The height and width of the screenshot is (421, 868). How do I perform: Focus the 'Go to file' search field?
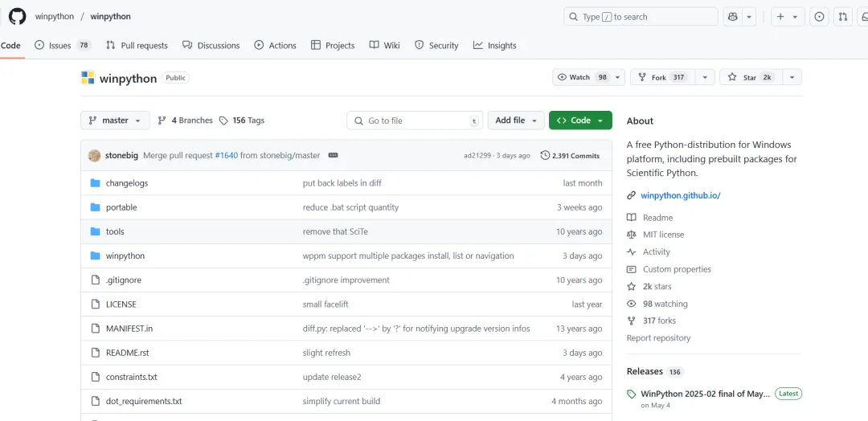click(415, 120)
